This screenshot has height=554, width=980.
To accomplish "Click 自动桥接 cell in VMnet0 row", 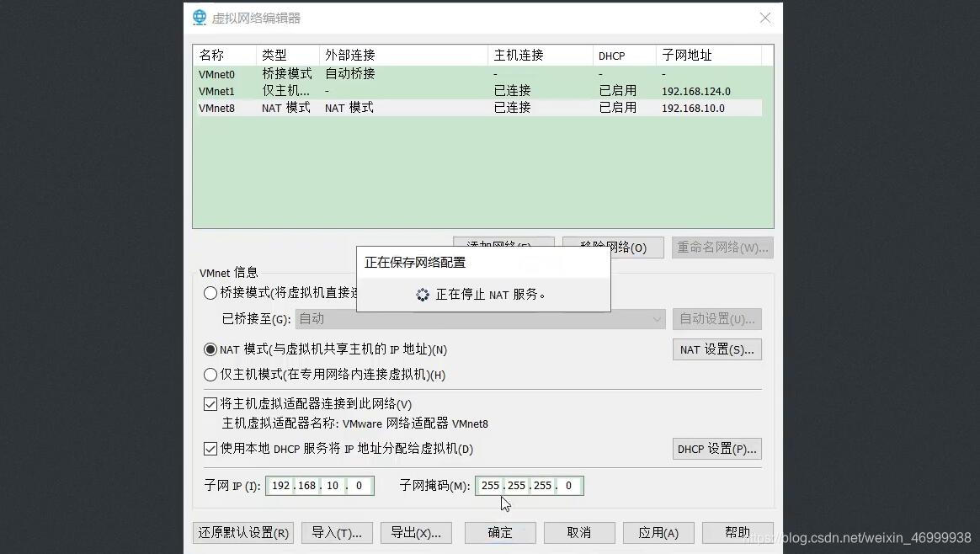I will pyautogui.click(x=350, y=74).
